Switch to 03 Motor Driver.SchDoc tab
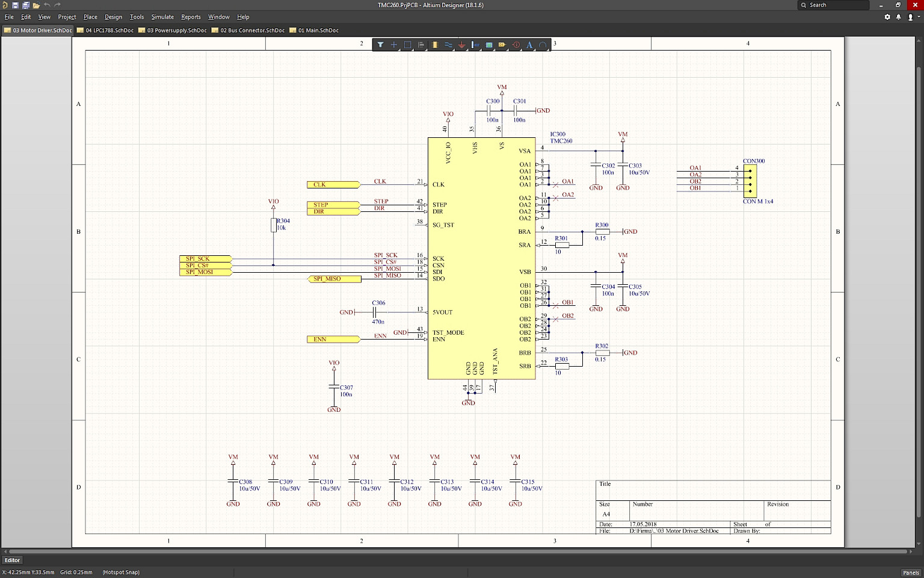This screenshot has height=578, width=924. 38,30
